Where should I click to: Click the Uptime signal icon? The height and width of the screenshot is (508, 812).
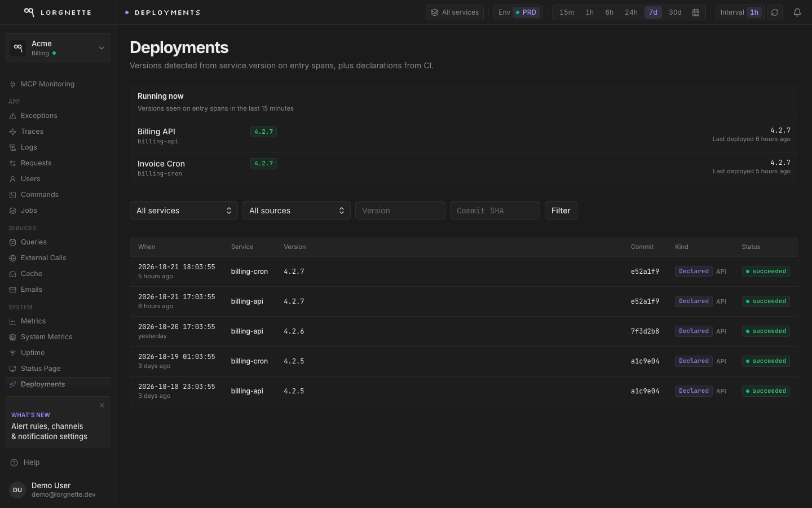[x=12, y=353]
